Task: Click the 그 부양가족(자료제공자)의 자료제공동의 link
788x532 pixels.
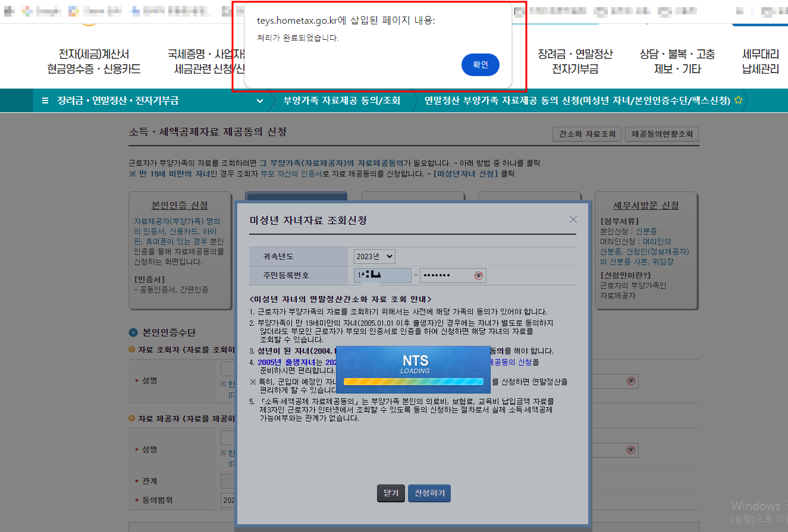Action: point(331,163)
